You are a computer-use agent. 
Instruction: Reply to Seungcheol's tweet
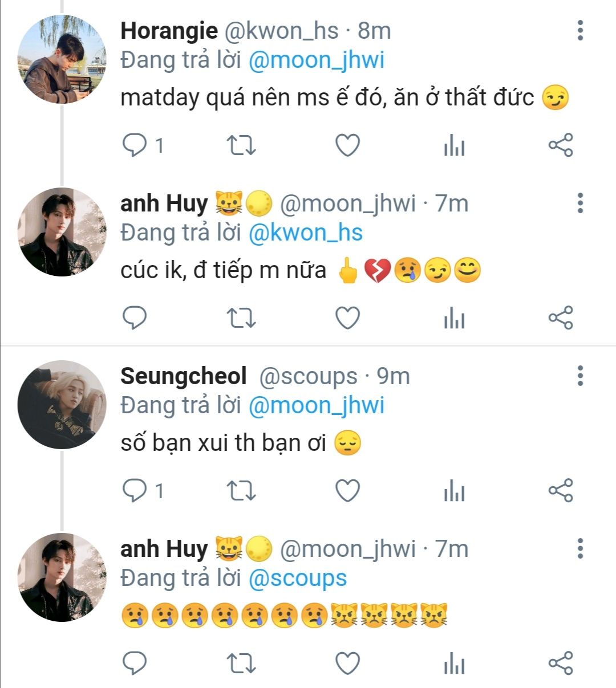click(x=135, y=491)
